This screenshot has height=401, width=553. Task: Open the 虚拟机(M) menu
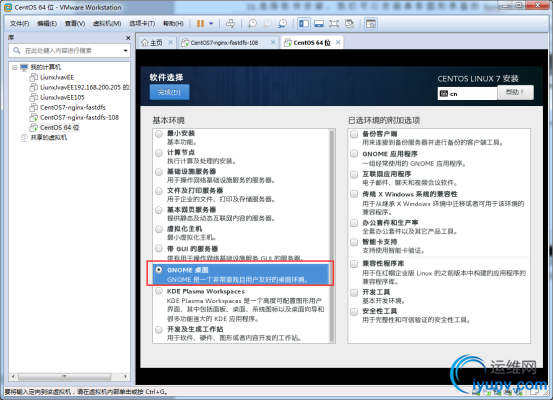[x=107, y=24]
